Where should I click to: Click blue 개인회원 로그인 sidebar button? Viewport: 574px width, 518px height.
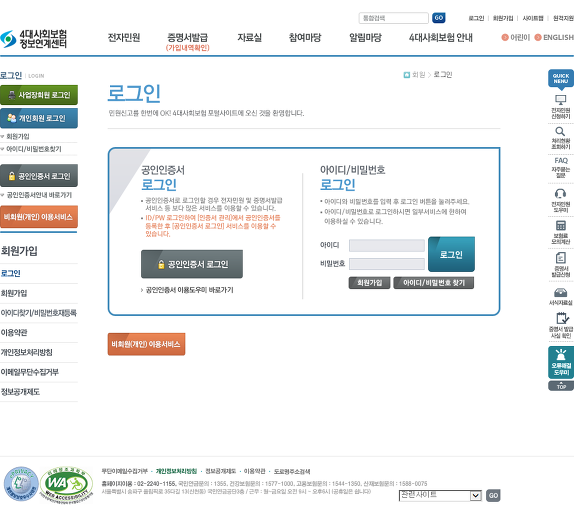39,118
